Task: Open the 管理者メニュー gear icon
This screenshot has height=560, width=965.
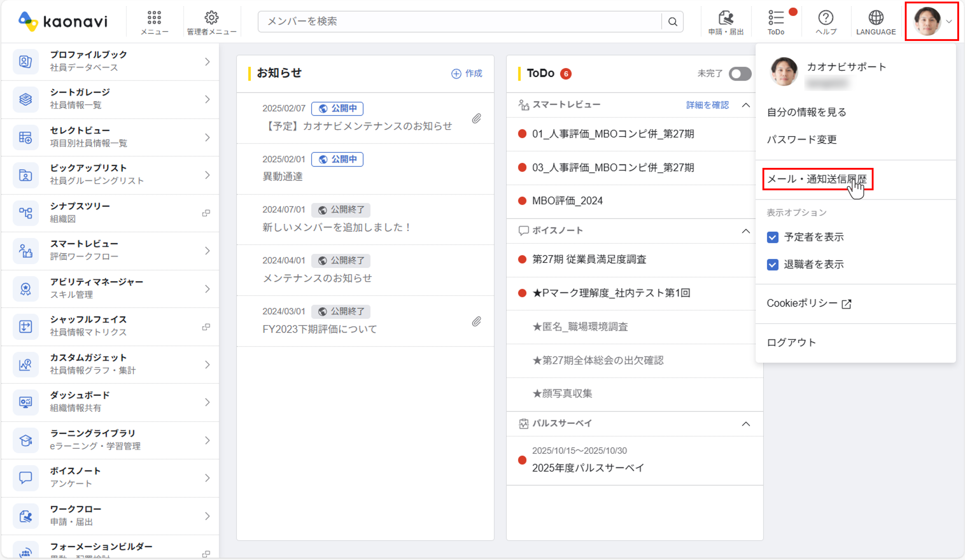Action: [211, 18]
